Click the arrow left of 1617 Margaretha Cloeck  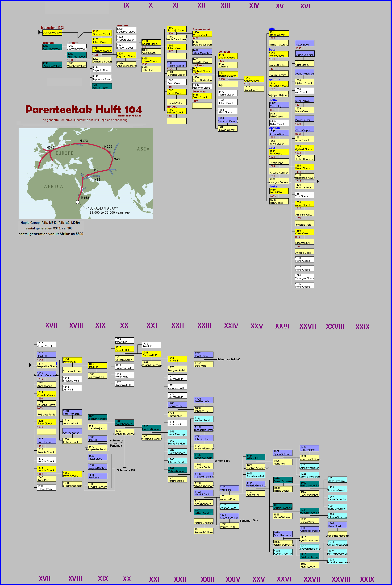click(30, 365)
